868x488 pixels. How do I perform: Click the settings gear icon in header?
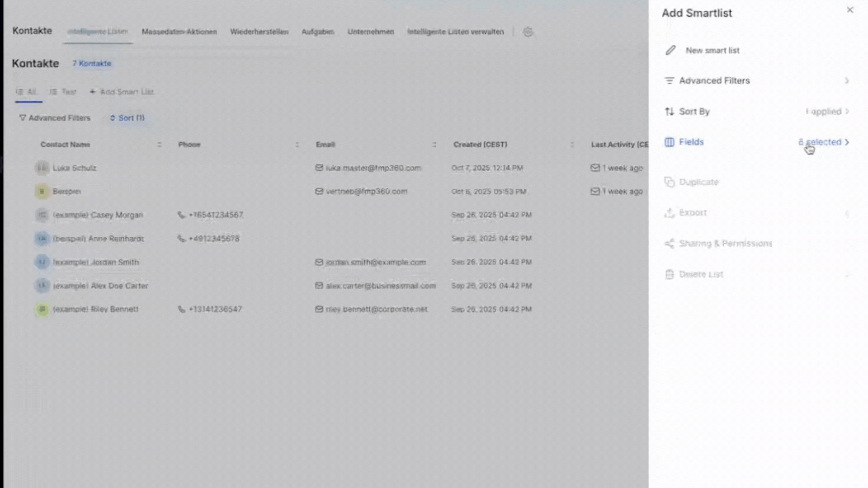click(x=528, y=32)
